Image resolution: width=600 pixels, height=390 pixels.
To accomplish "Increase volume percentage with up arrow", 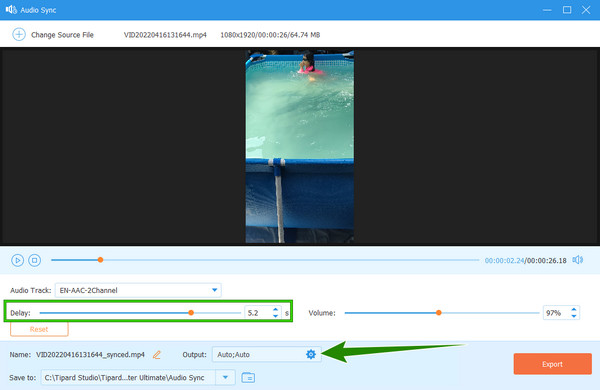I will 574,309.
